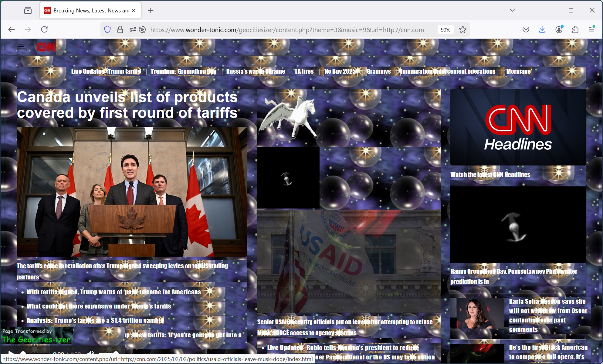This screenshot has height=364, width=603.
Task: Open Immigration enforcement operations link
Action: (448, 72)
